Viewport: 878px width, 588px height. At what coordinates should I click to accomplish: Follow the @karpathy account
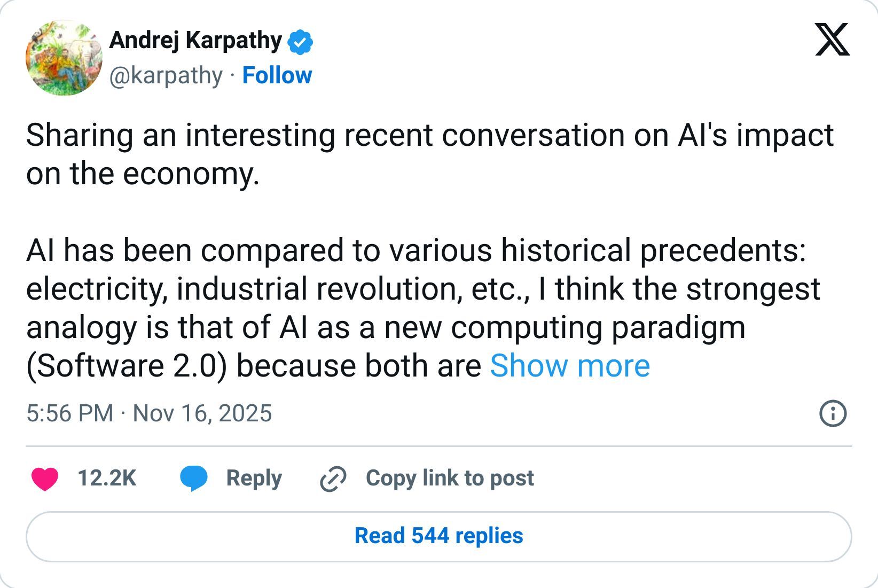tap(277, 76)
